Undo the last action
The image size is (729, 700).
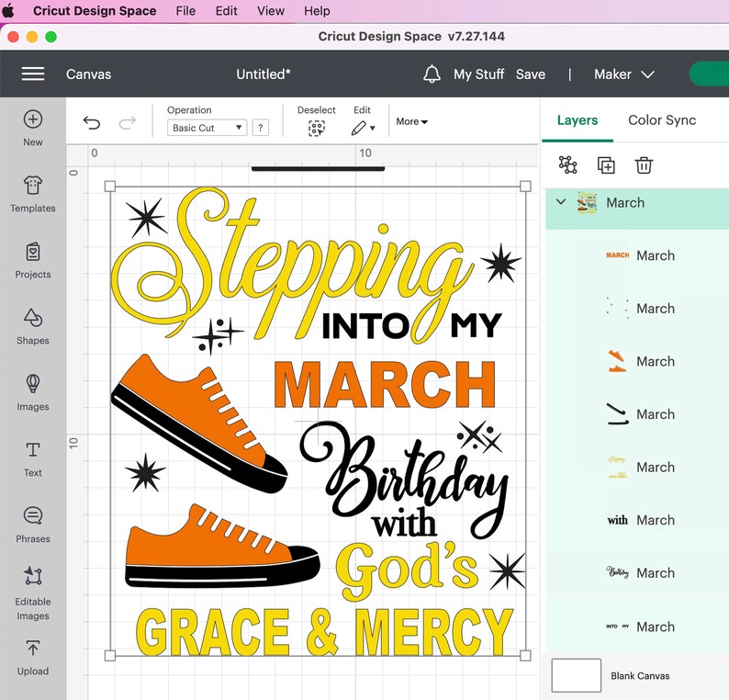tap(92, 123)
